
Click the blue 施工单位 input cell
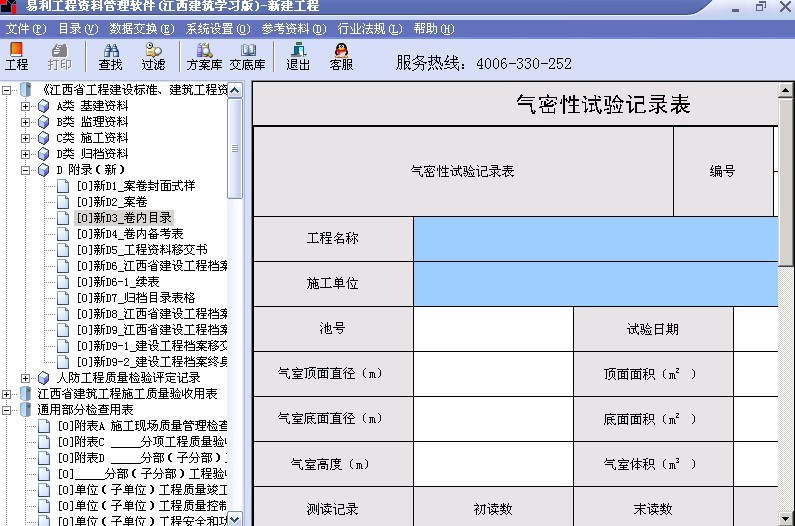[x=595, y=284]
